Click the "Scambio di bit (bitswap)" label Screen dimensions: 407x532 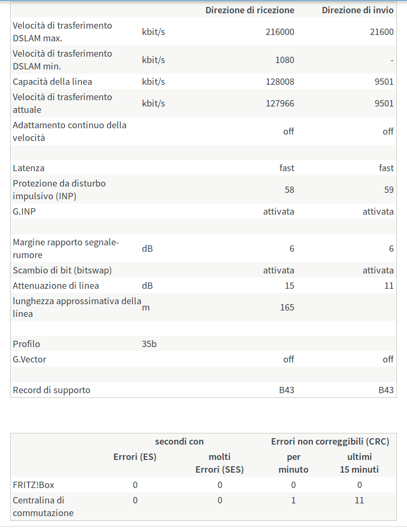tap(62, 270)
